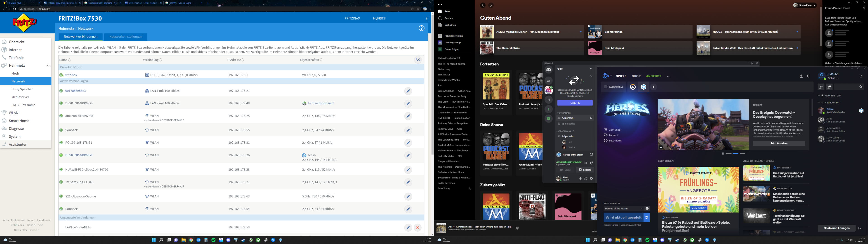Image resolution: width=868 pixels, height=244 pixels.
Task: Click the Jetzt Ansehen button
Action: click(x=779, y=143)
